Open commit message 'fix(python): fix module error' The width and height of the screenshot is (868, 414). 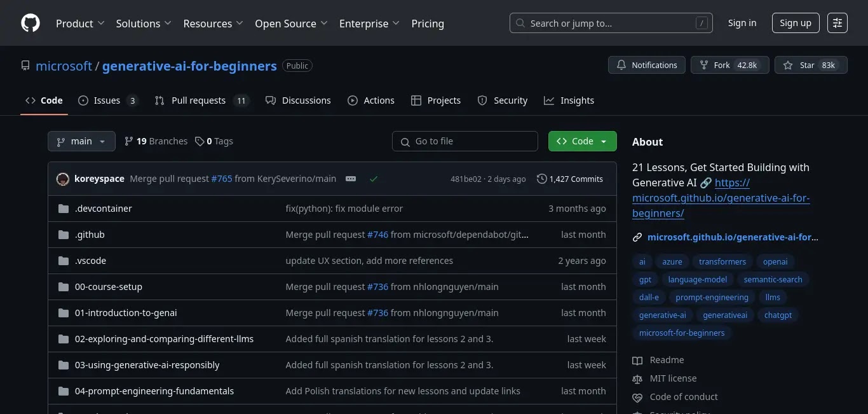(344, 209)
